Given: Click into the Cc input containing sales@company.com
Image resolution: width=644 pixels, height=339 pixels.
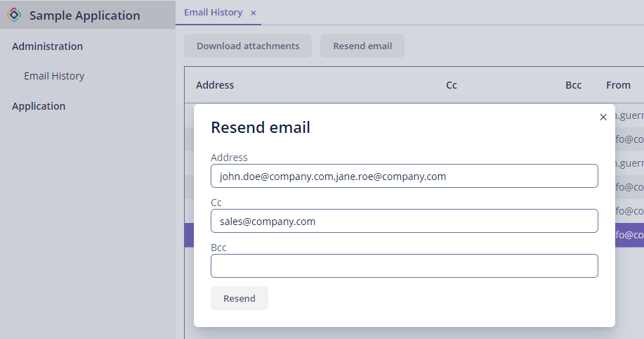Looking at the screenshot, I should point(404,222).
